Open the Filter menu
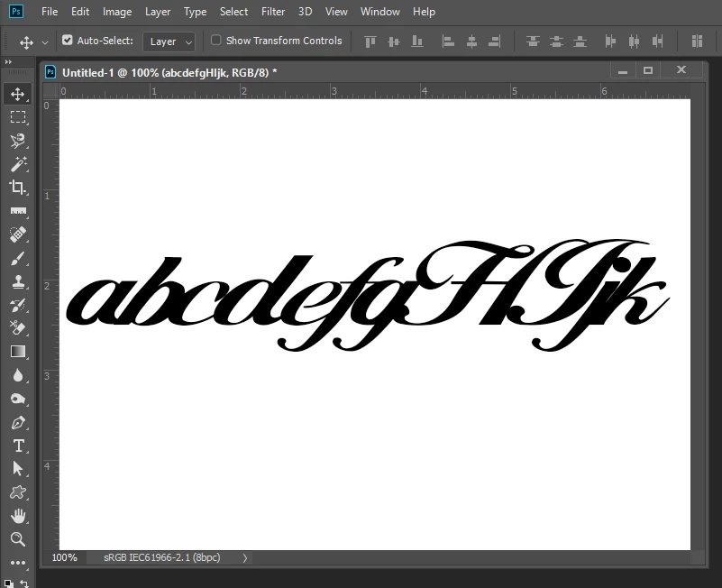 273,12
